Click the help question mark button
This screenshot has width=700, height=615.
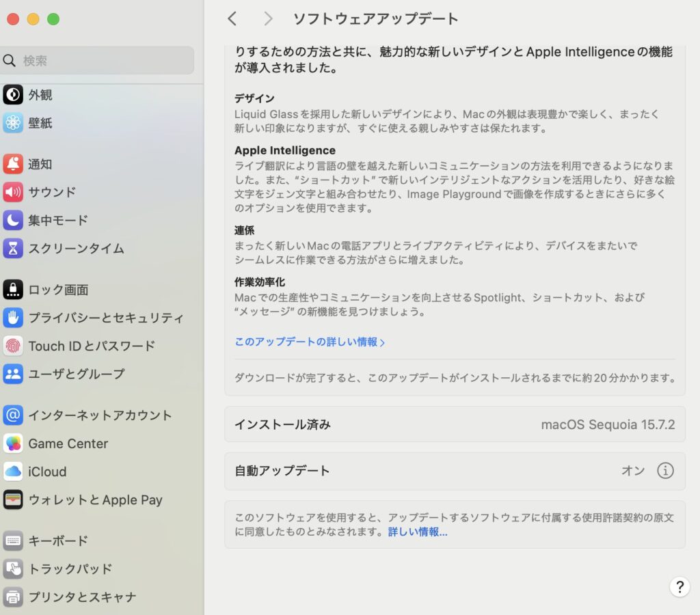[x=679, y=587]
